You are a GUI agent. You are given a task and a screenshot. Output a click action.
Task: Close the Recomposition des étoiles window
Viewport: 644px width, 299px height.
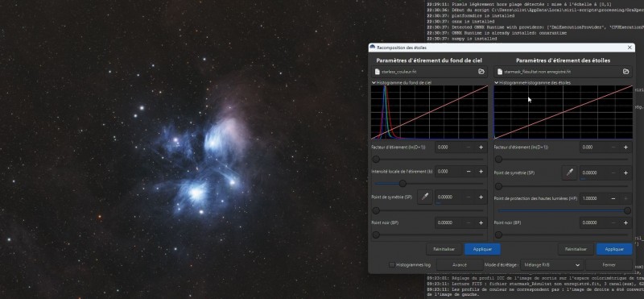(x=630, y=48)
